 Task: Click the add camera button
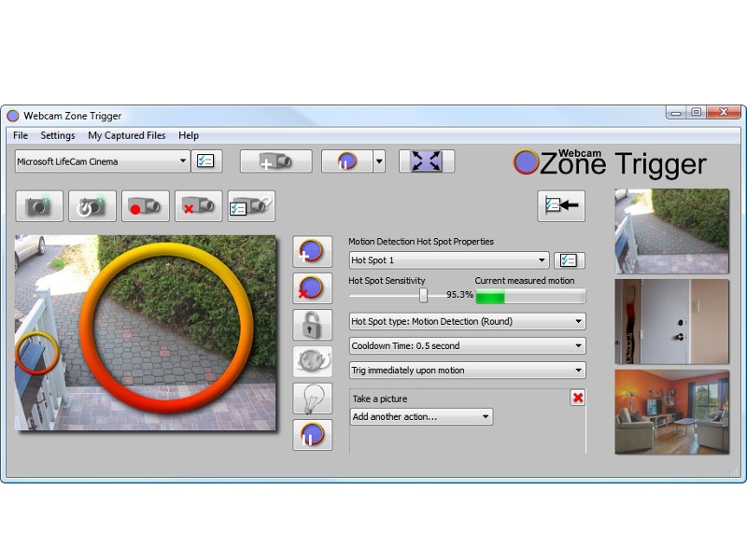click(275, 161)
